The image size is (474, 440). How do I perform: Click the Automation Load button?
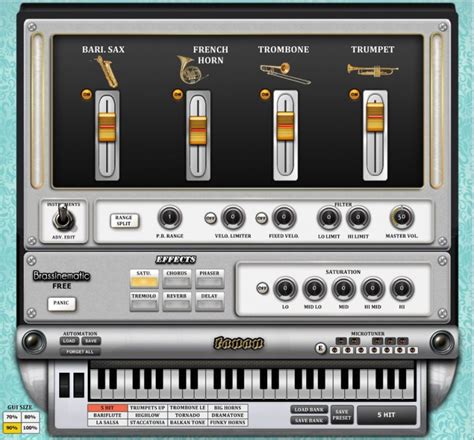pos(69,341)
